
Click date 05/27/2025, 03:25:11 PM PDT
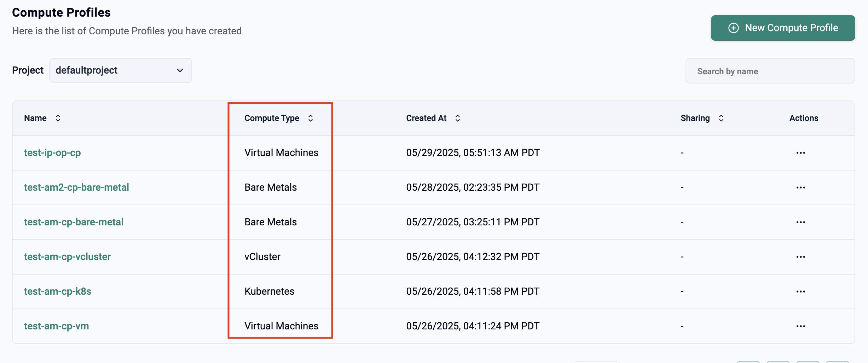coord(473,222)
